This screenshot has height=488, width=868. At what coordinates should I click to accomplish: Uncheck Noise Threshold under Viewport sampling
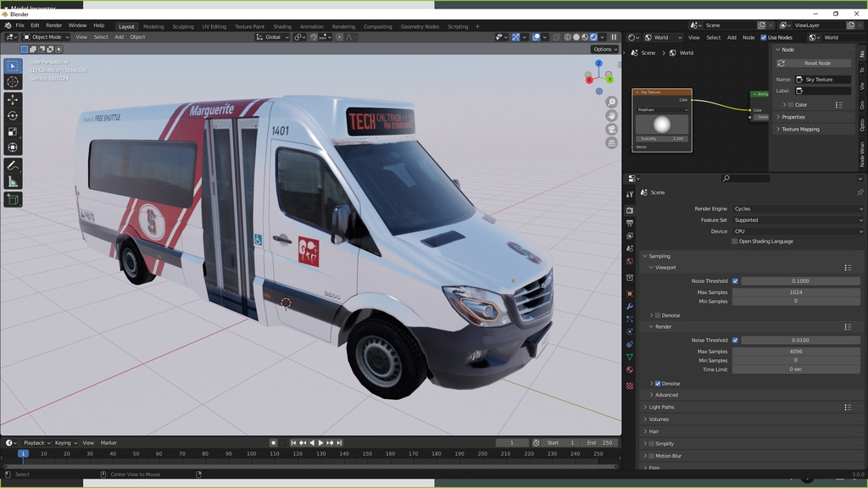pos(737,280)
